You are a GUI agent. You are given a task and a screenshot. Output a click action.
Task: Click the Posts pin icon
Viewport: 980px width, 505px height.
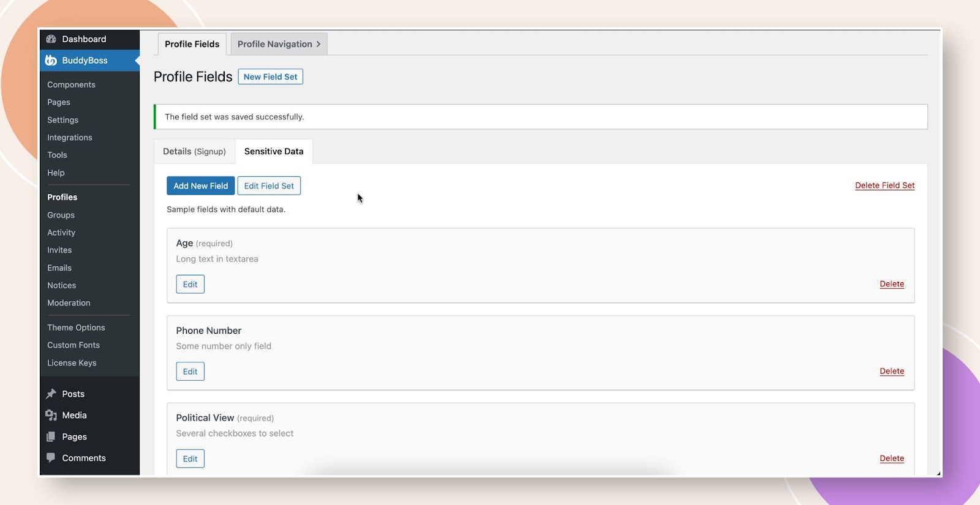pyautogui.click(x=51, y=394)
